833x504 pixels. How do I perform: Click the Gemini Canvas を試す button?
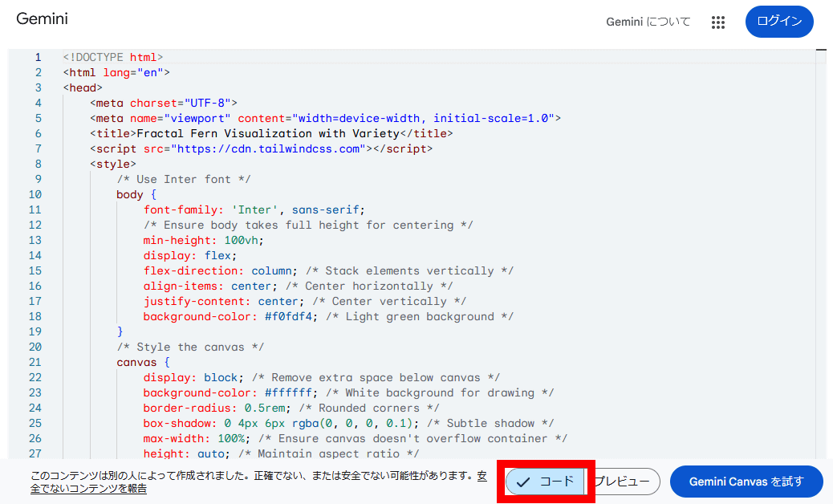click(x=746, y=482)
